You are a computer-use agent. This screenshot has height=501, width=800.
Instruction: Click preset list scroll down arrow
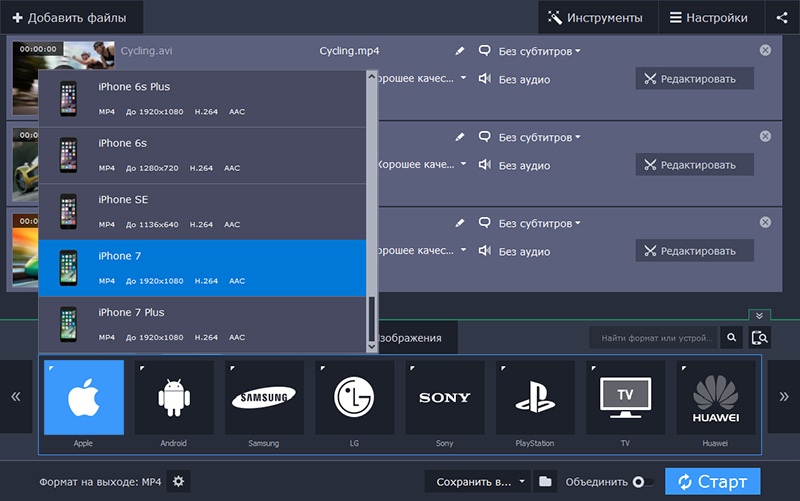coord(371,346)
